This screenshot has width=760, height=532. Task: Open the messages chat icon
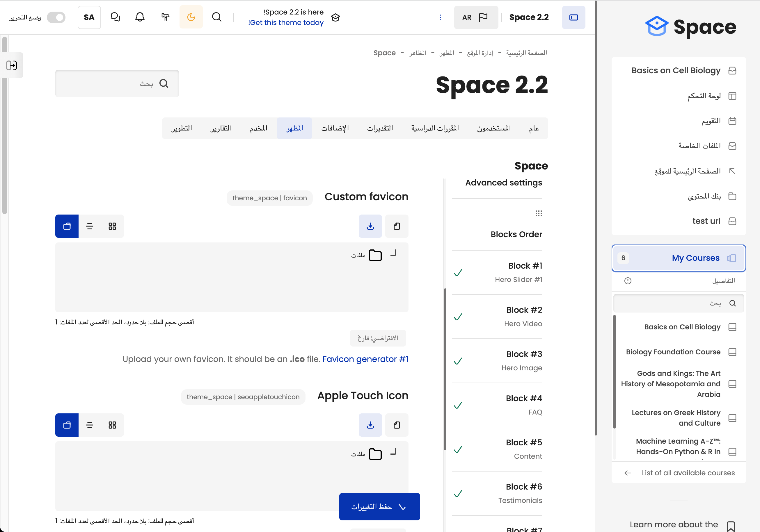(115, 17)
